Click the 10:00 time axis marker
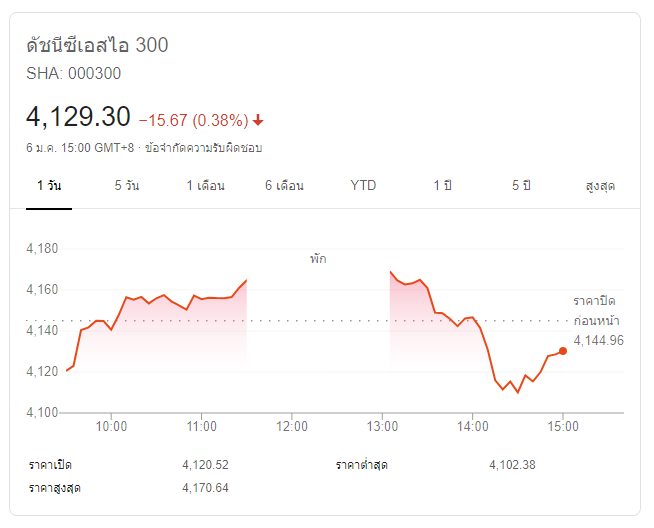This screenshot has height=528, width=654. point(111,426)
